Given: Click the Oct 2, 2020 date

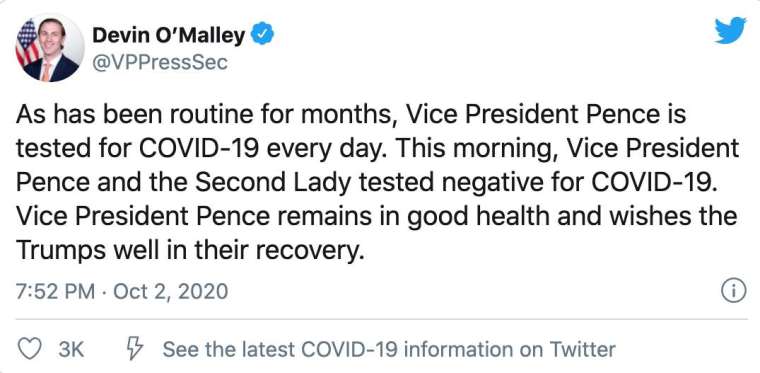Looking at the screenshot, I should pos(171,292).
